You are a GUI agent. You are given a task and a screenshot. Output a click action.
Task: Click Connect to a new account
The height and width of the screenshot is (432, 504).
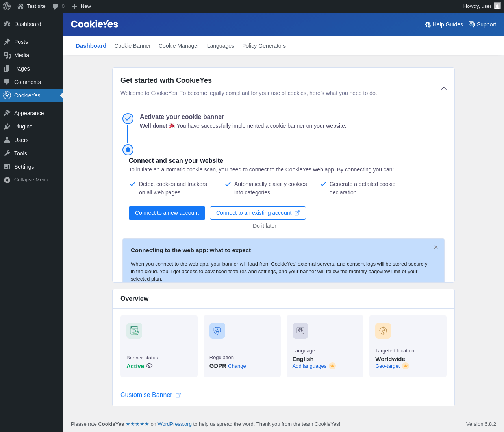click(167, 213)
